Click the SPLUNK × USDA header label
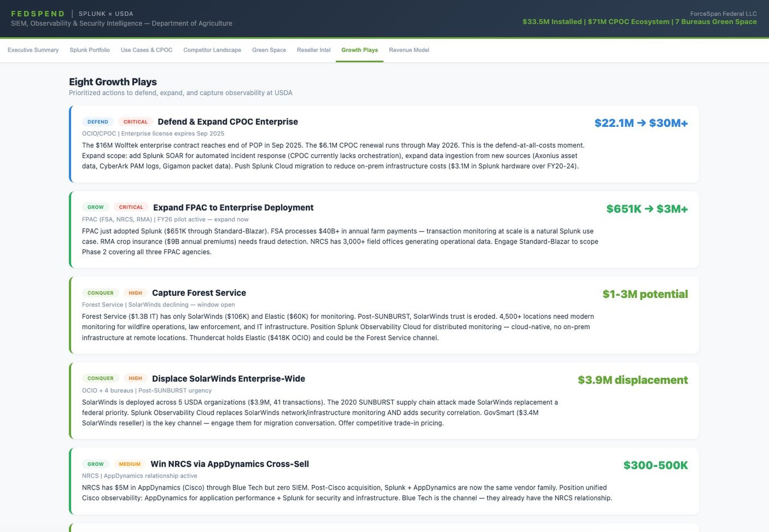 106,14
